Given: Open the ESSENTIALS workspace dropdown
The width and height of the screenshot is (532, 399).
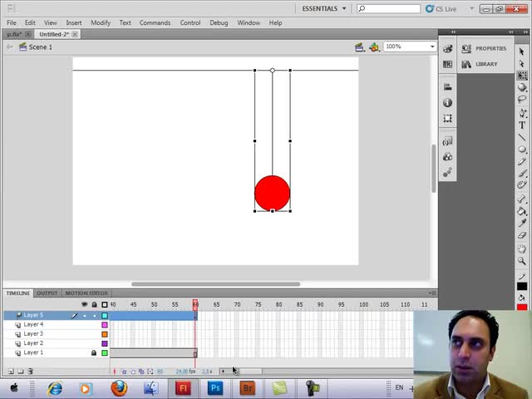Looking at the screenshot, I should point(324,8).
